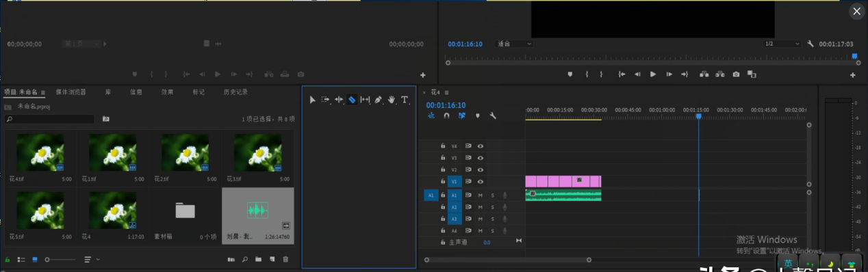Export frame with camera icon in Program monitor
This screenshot has height=272, width=868.
point(736,74)
